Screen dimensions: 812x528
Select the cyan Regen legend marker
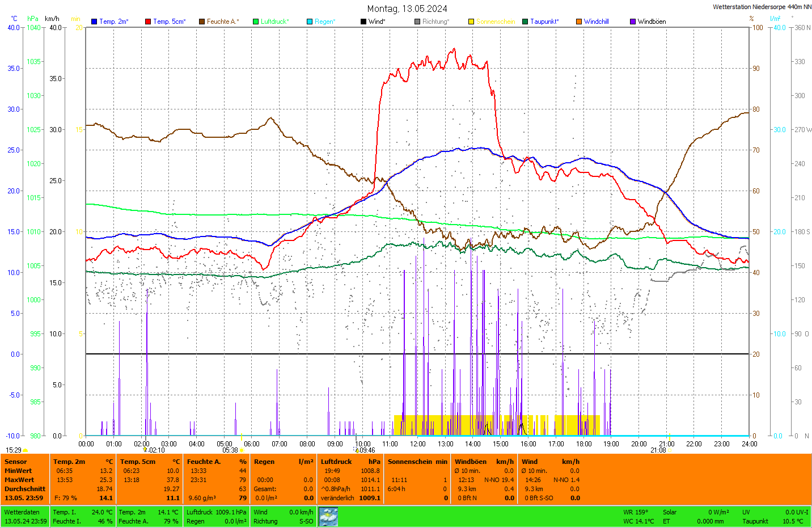pyautogui.click(x=310, y=22)
